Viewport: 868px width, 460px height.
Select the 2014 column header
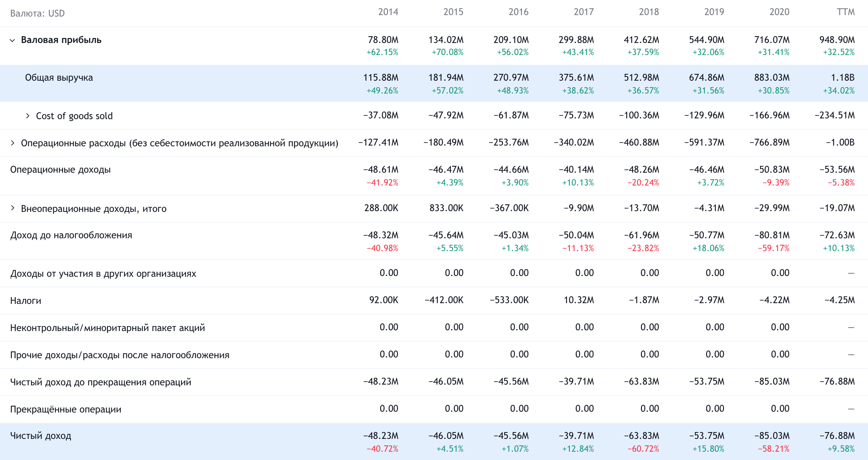(388, 12)
